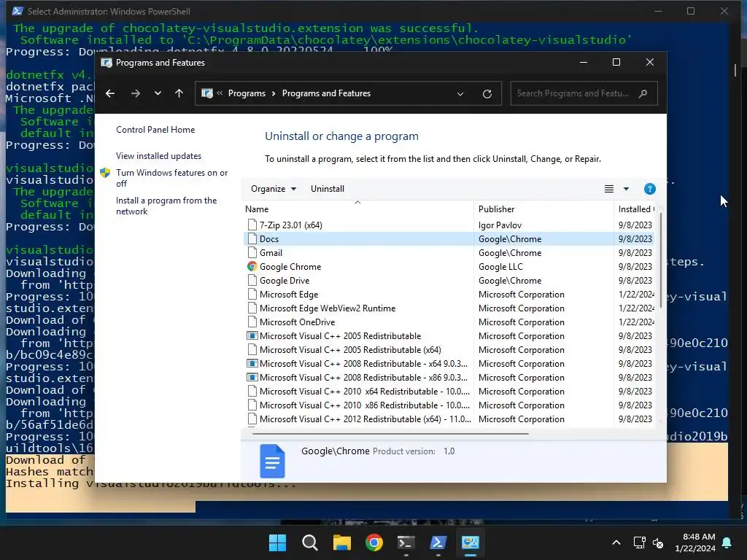Click the network status tray icon
This screenshot has height=560, width=747.
639,542
